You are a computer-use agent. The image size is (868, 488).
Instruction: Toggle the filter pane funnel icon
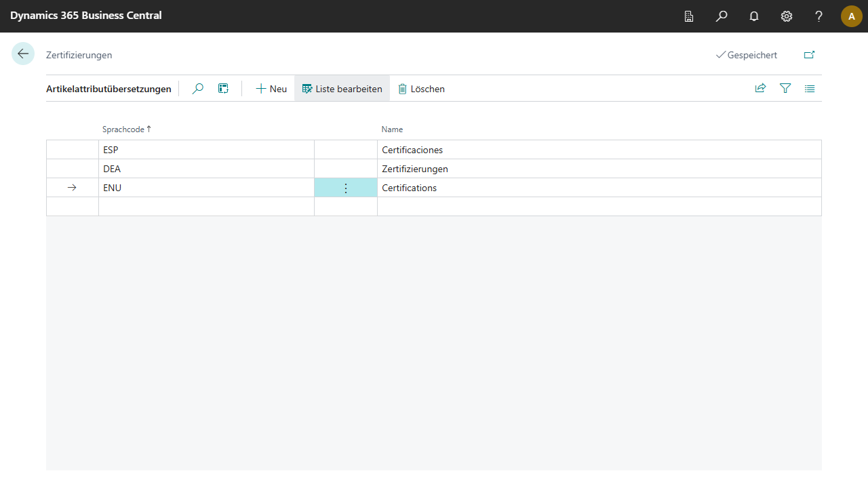(785, 88)
